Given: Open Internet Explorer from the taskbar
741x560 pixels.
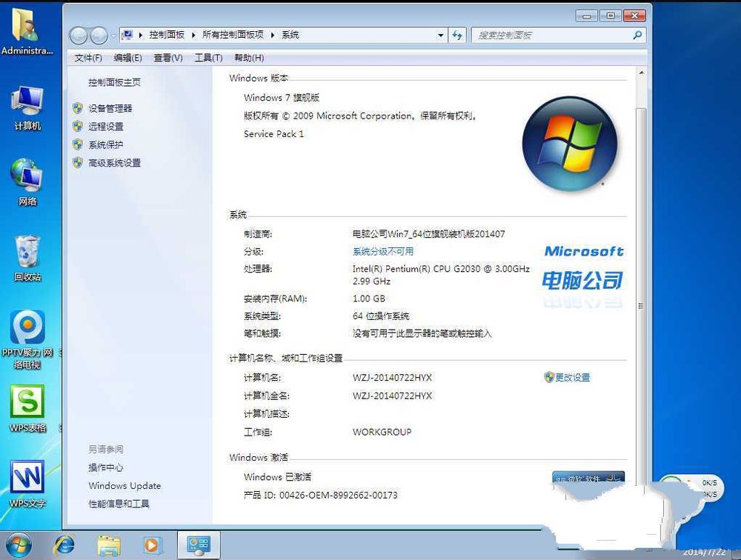Looking at the screenshot, I should point(64,545).
